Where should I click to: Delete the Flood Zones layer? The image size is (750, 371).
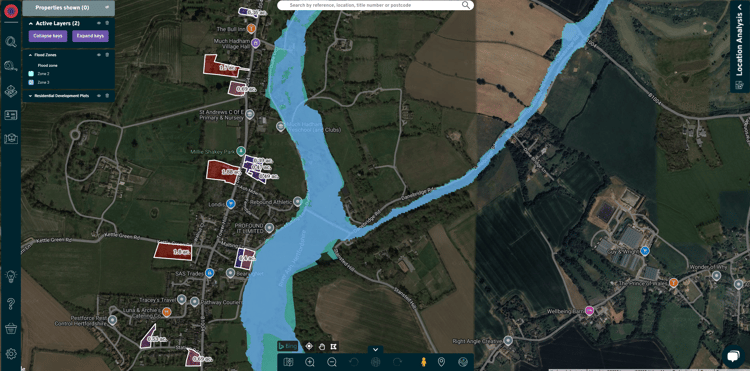[107, 55]
